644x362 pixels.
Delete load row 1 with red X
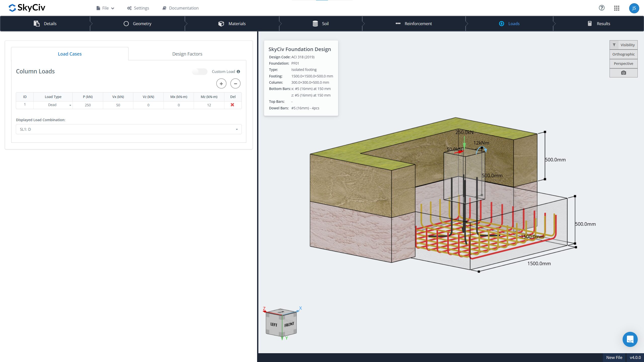(x=232, y=105)
